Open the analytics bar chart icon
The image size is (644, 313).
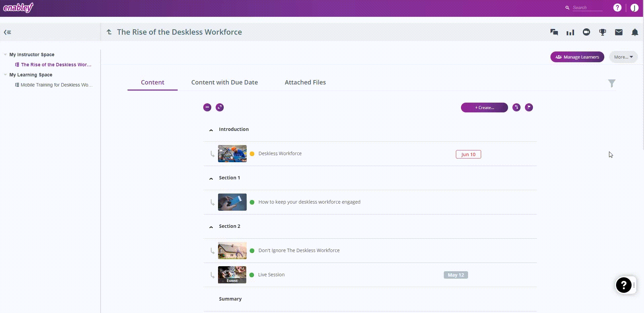point(570,32)
